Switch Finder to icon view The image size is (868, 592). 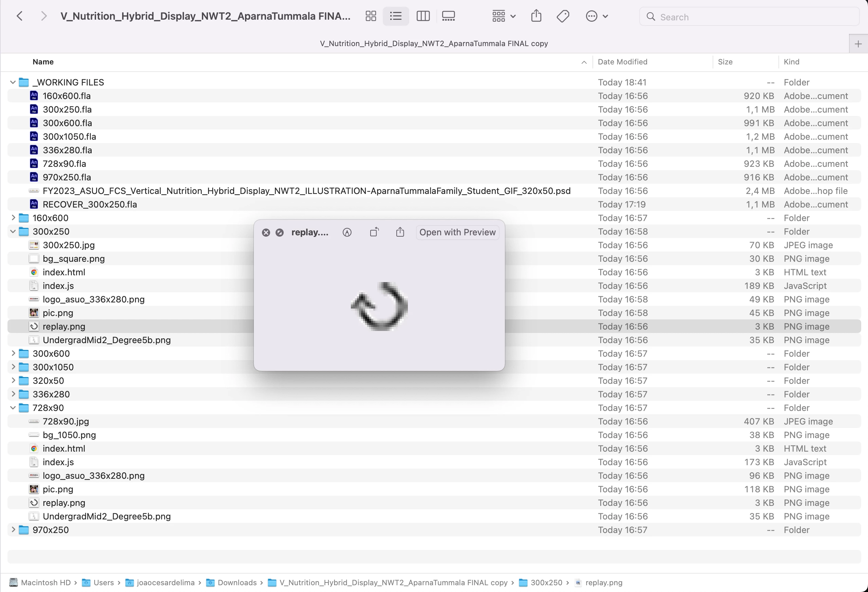point(371,16)
